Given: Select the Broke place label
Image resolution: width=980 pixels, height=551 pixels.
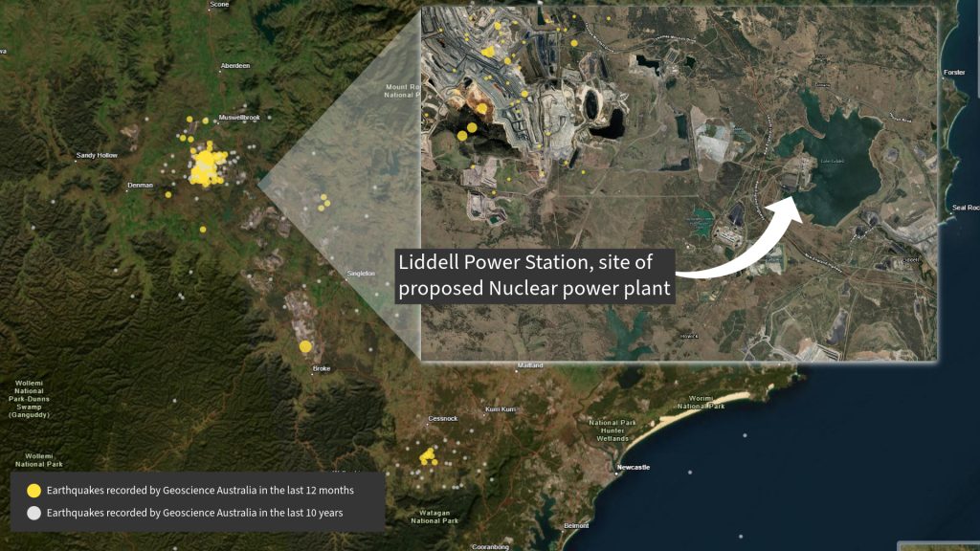Looking at the screenshot, I should click(x=322, y=368).
